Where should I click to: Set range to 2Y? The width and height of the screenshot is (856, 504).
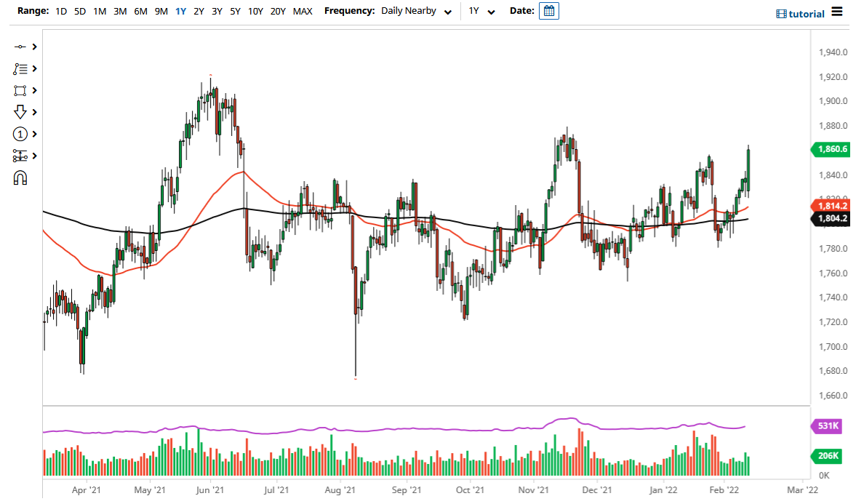click(199, 11)
